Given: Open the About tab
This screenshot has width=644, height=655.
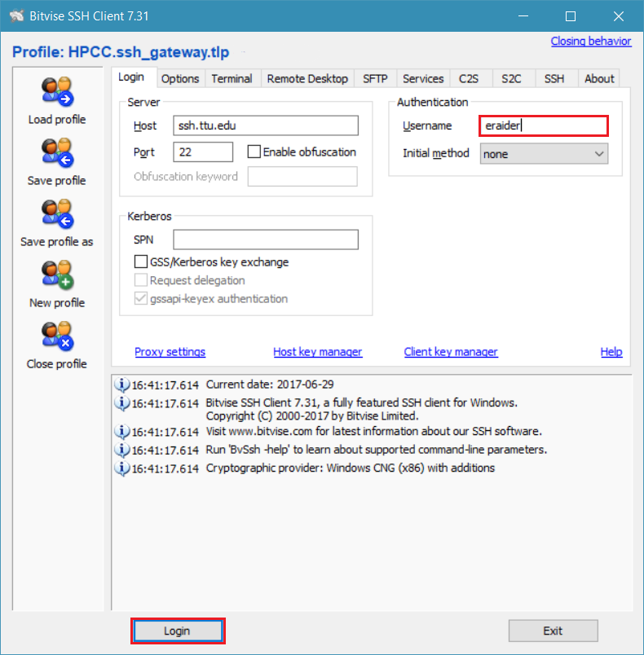Looking at the screenshot, I should (x=599, y=78).
